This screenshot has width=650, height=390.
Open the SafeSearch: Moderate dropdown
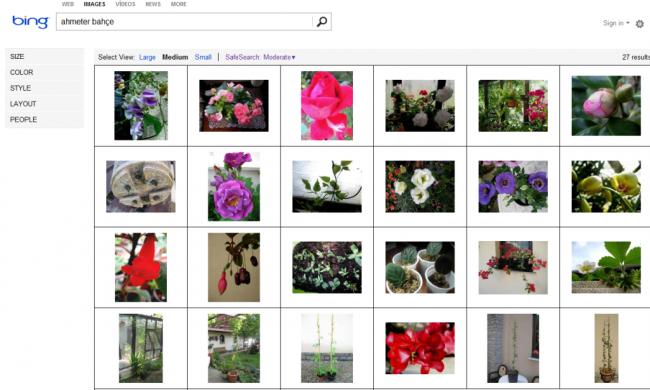coord(260,57)
